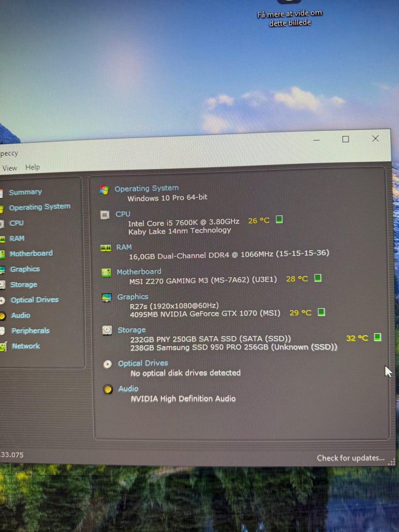This screenshot has width=399, height=532.
Task: Click the 28 °C motherboard temperature value
Action: click(x=297, y=279)
